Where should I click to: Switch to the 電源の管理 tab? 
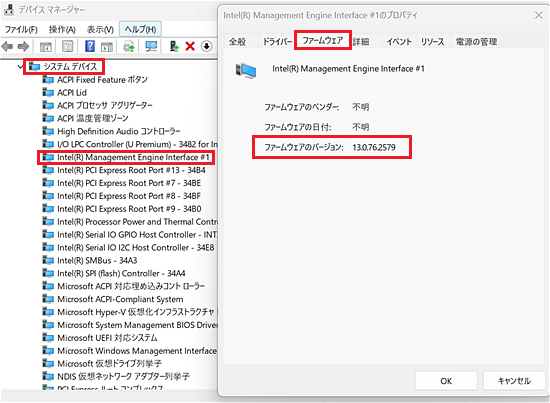476,42
